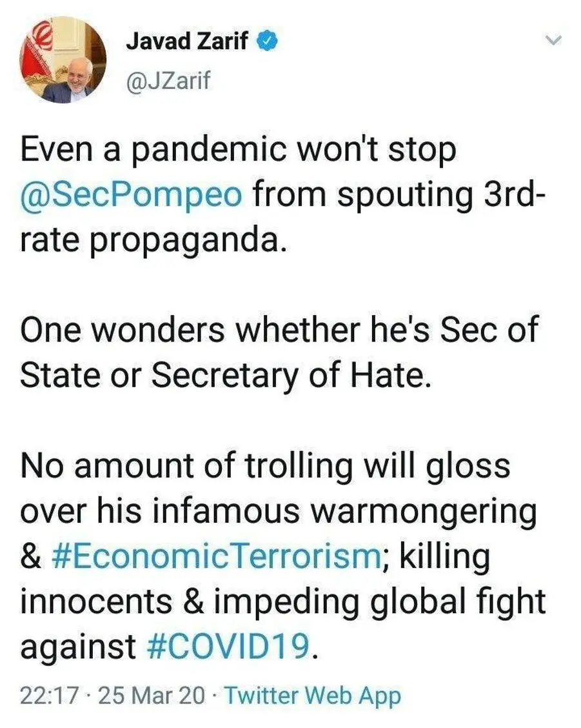Screen dimensions: 581x728
Task: Click the 25 Mar 20 date
Action: (152, 696)
